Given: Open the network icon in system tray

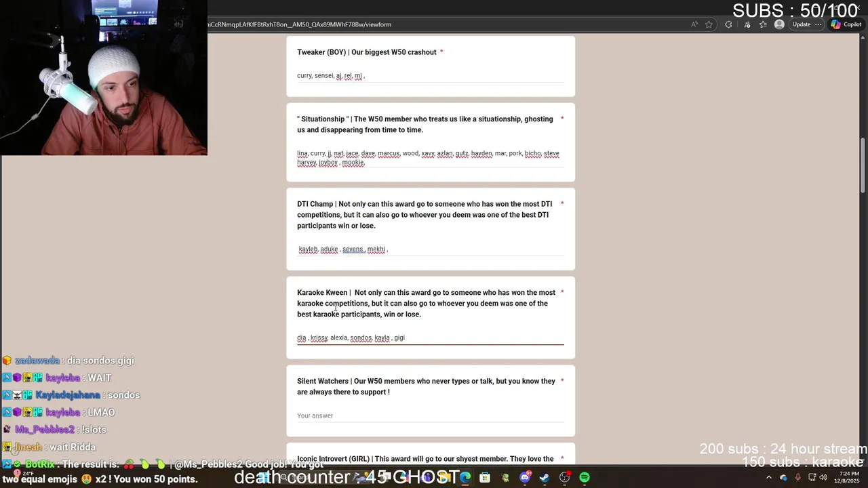Looking at the screenshot, I should 812,478.
